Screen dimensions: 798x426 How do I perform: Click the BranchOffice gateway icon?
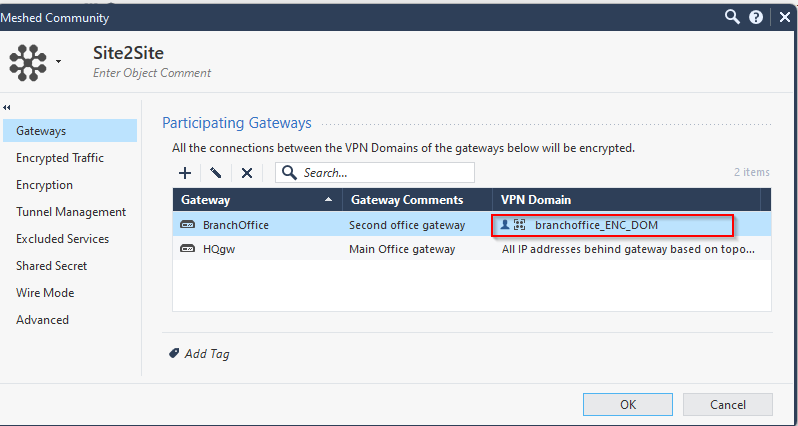pyautogui.click(x=188, y=224)
